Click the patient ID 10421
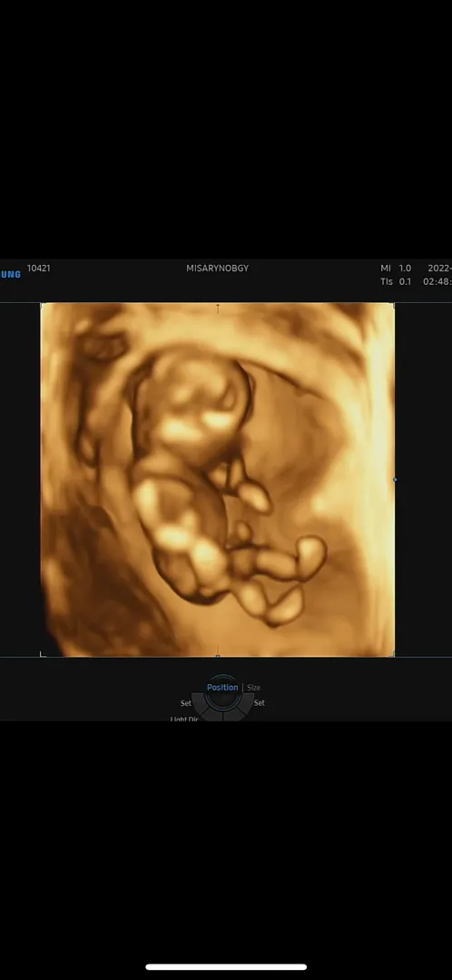The height and width of the screenshot is (980, 452). (39, 268)
